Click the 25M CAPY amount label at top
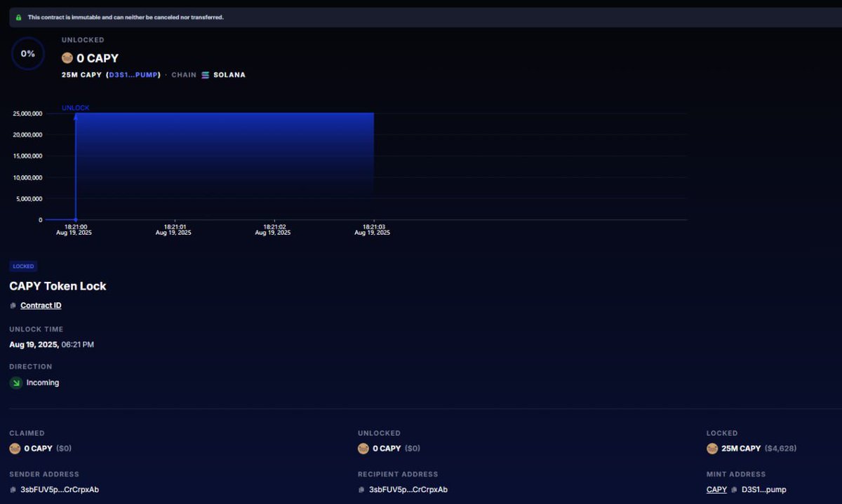This screenshot has height=504, width=842. click(82, 74)
